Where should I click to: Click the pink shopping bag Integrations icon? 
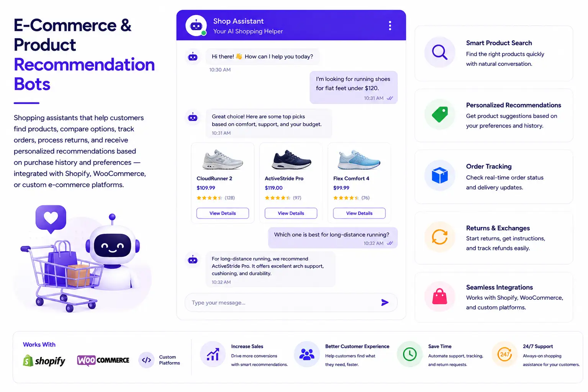tap(440, 297)
